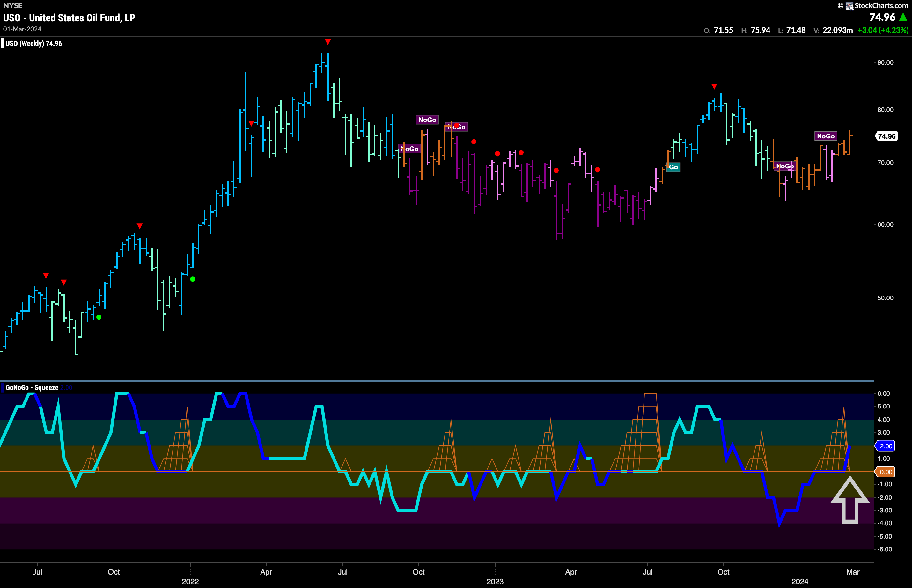Click the 2023 year label on time axis

coord(495,582)
